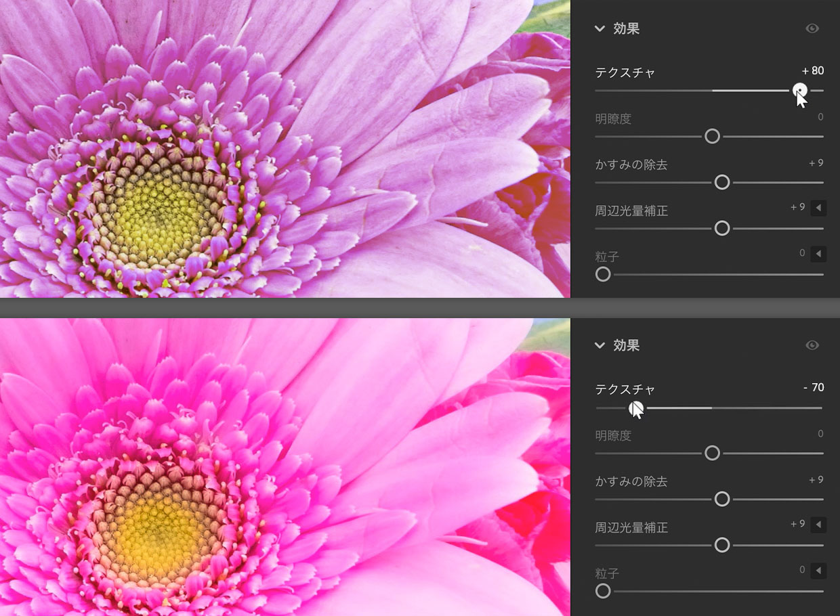The width and height of the screenshot is (840, 616).
Task: Click the lower 明瞭度 slider handle
Action: pyautogui.click(x=712, y=453)
